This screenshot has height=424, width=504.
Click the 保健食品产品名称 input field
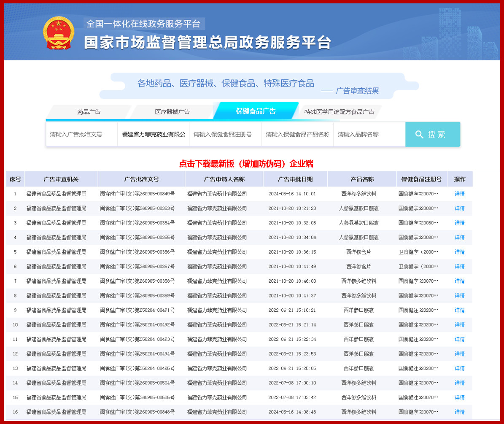(x=297, y=134)
